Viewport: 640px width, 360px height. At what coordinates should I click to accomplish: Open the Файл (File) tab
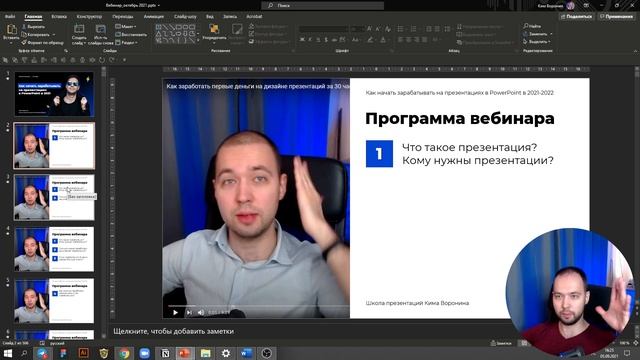click(10, 17)
